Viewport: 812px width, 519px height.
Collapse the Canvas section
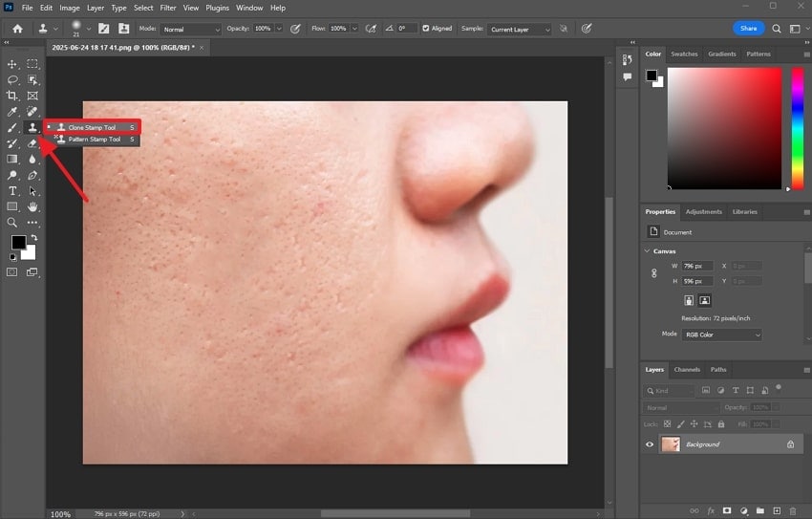click(648, 251)
